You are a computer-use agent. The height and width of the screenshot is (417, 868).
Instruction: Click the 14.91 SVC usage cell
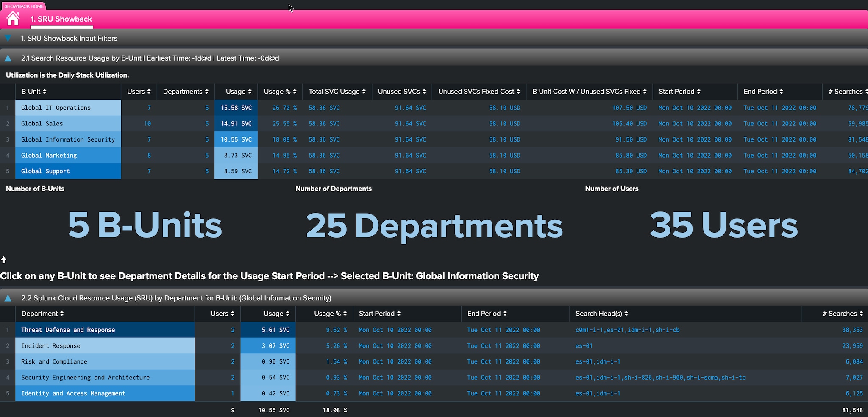coord(236,124)
